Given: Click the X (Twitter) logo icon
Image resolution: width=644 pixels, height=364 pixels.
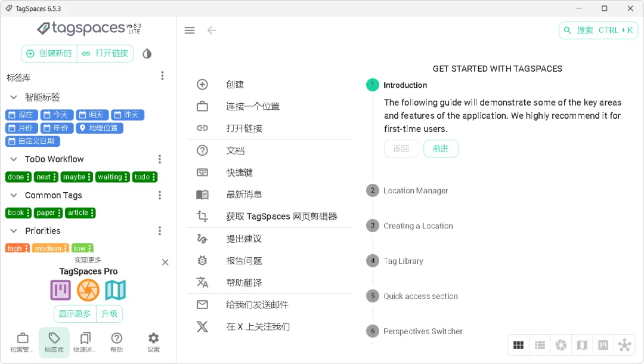Looking at the screenshot, I should [202, 326].
